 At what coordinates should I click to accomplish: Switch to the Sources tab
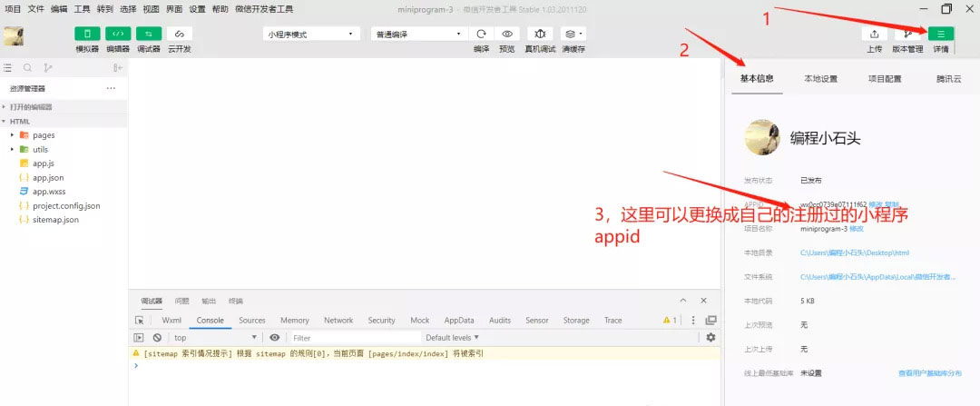click(x=252, y=321)
